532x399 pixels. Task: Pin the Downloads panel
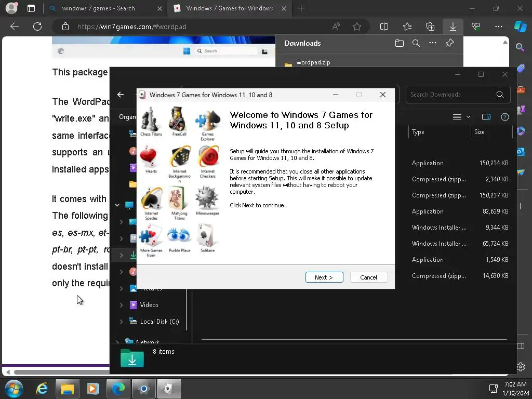coord(449,43)
